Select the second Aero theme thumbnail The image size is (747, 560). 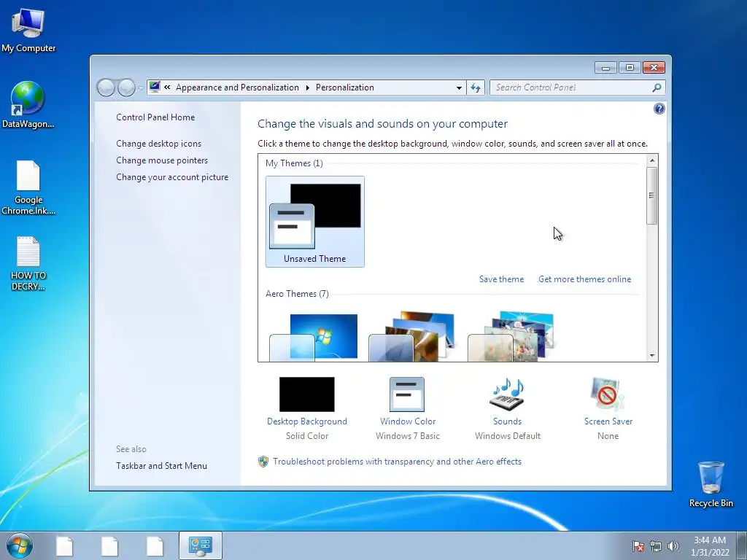coord(411,337)
